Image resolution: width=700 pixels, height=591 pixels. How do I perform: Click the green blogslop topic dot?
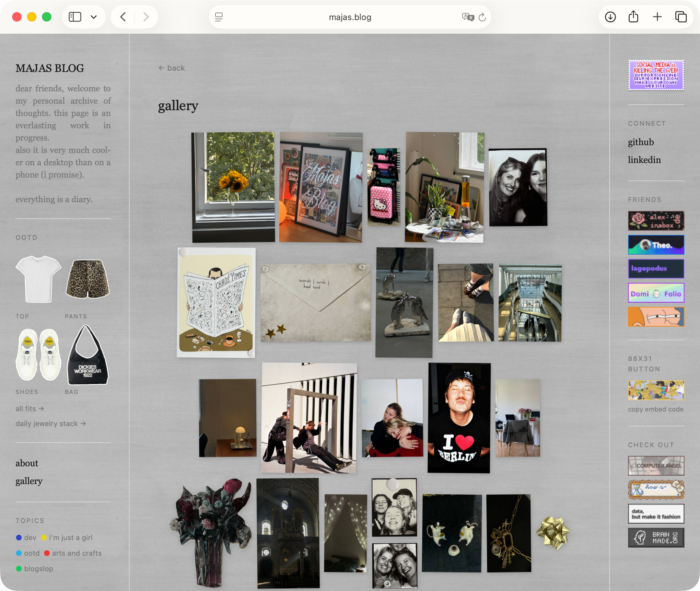click(19, 569)
